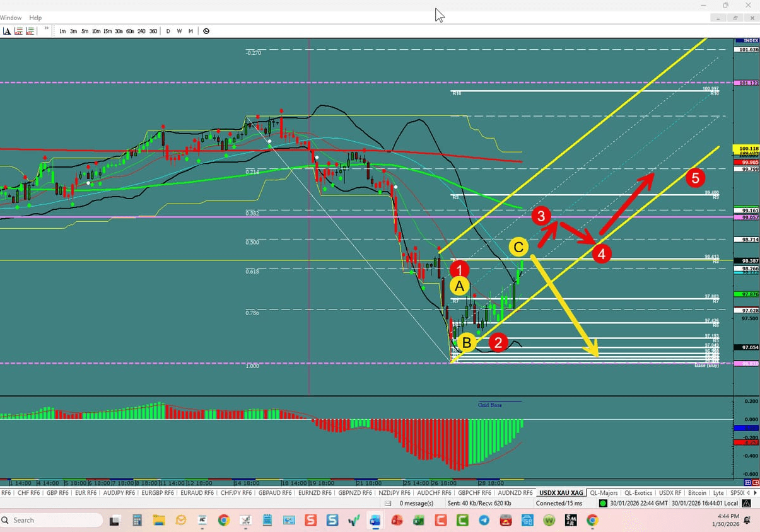Select the USDX XAU XAG tab
The height and width of the screenshot is (532, 760).
coord(560,492)
